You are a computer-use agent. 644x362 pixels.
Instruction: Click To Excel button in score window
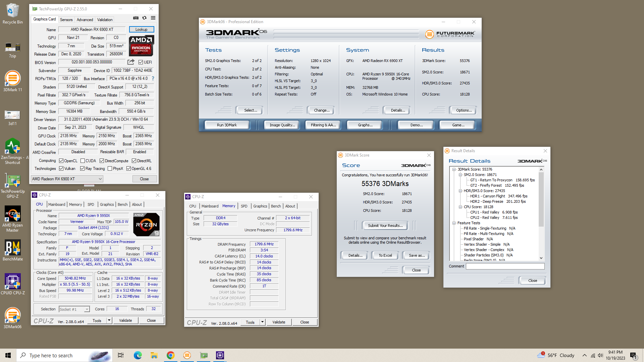click(385, 255)
